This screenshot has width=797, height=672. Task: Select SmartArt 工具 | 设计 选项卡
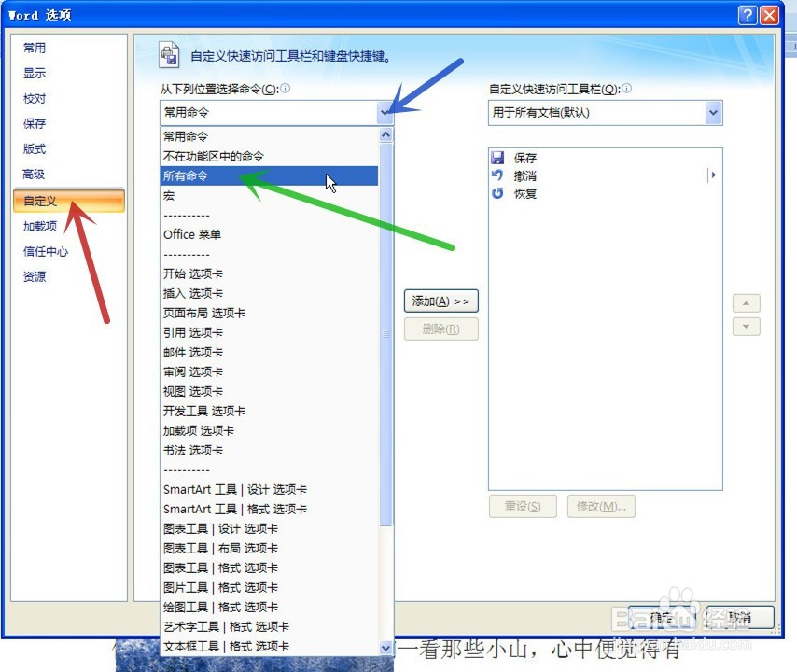coord(269,489)
